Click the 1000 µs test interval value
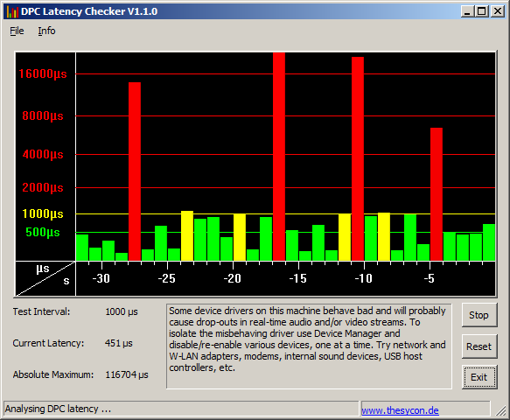510x420 pixels. pyautogui.click(x=122, y=311)
